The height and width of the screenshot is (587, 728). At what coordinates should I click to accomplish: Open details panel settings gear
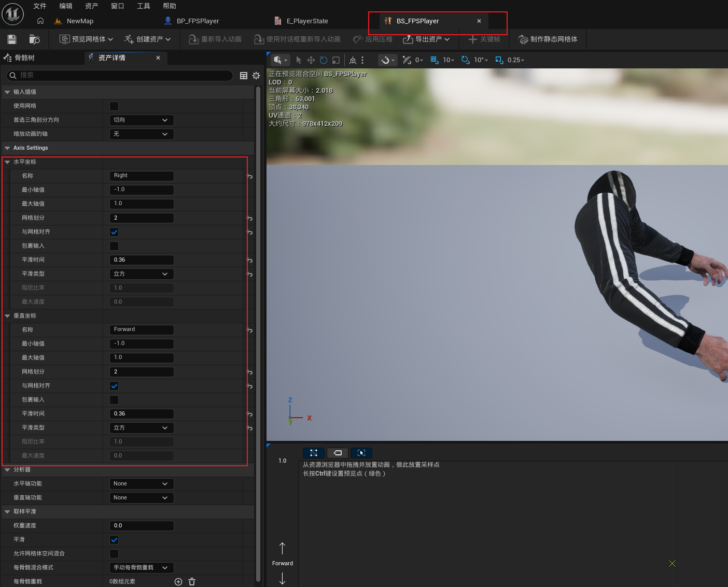click(256, 76)
